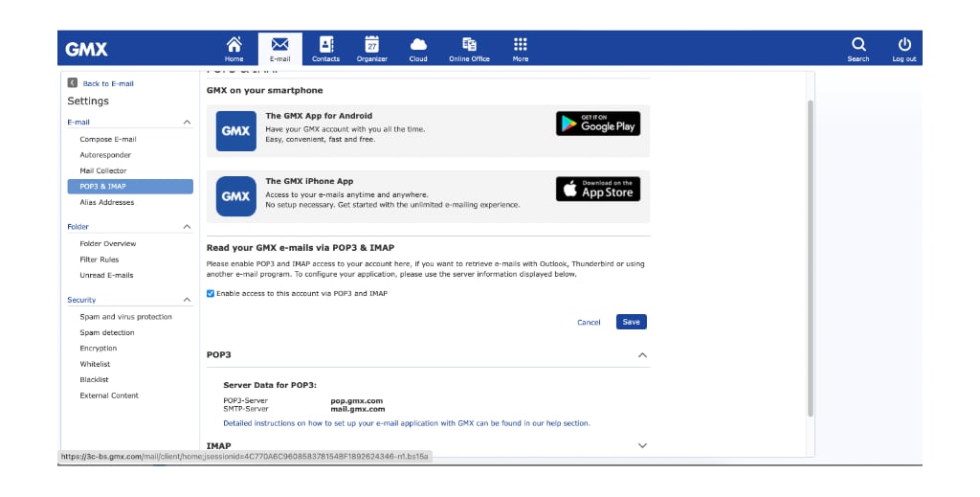
Task: Open Autoresponder settings
Action: (105, 155)
